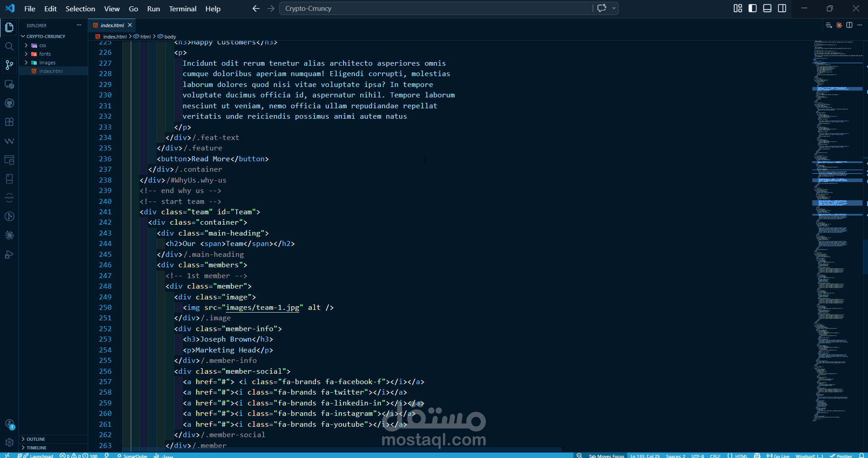Go back using the left arrow
The height and width of the screenshot is (458, 868).
[x=256, y=9]
